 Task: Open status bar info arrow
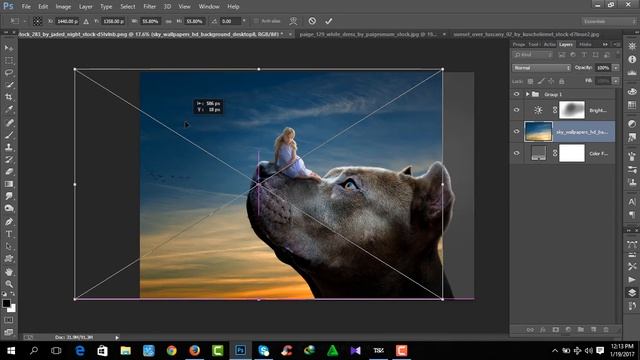117,338
